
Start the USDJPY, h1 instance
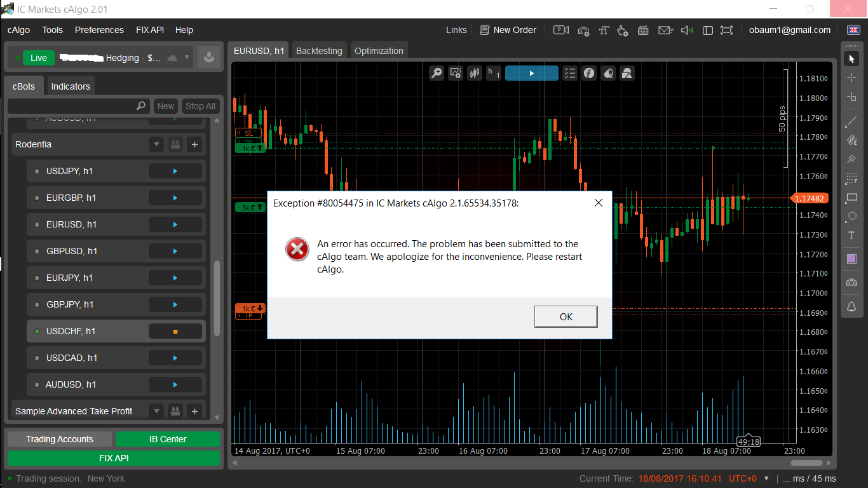click(x=175, y=172)
